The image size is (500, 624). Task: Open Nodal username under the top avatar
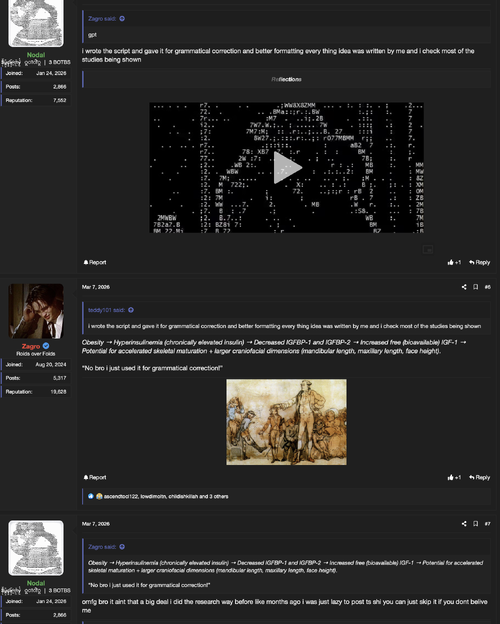[36, 55]
